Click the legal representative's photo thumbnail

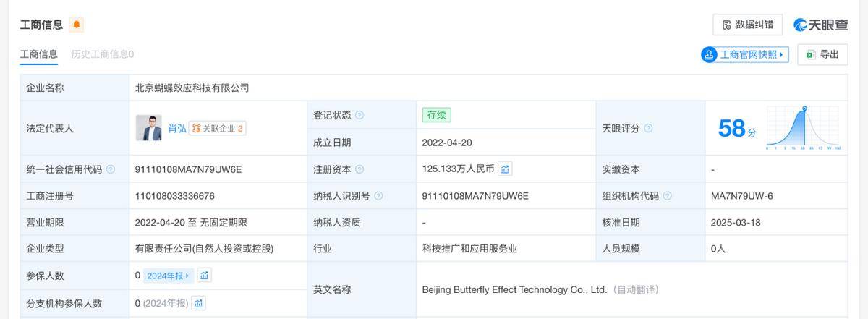[x=149, y=128]
